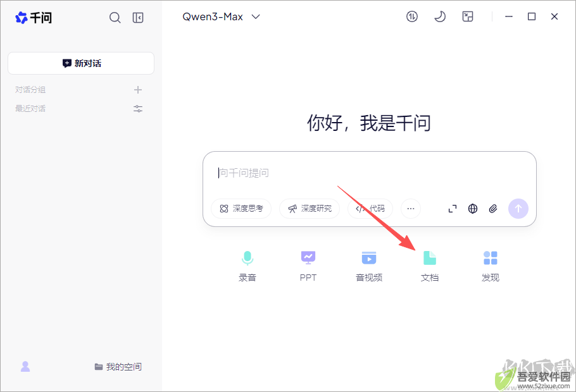
Task: Enable 代码 mode
Action: tap(370, 209)
